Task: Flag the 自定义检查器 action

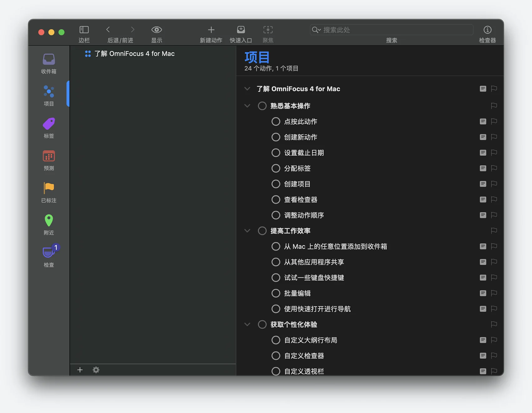Action: click(494, 356)
